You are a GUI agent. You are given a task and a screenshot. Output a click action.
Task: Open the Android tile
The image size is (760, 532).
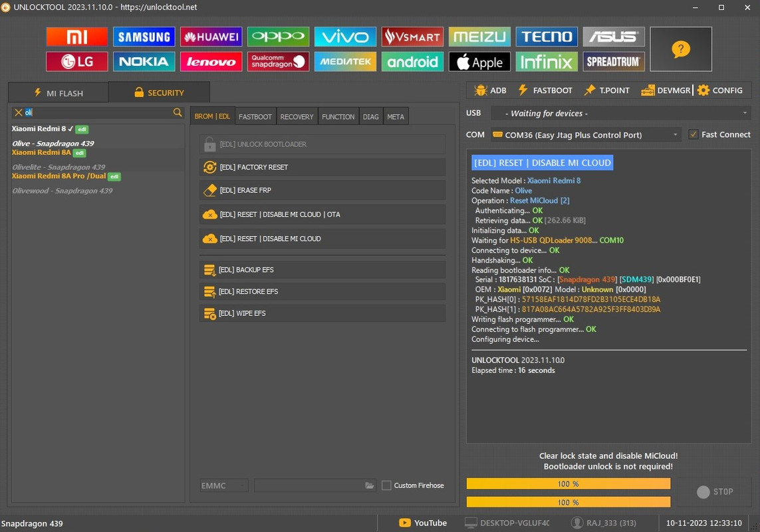pyautogui.click(x=412, y=62)
